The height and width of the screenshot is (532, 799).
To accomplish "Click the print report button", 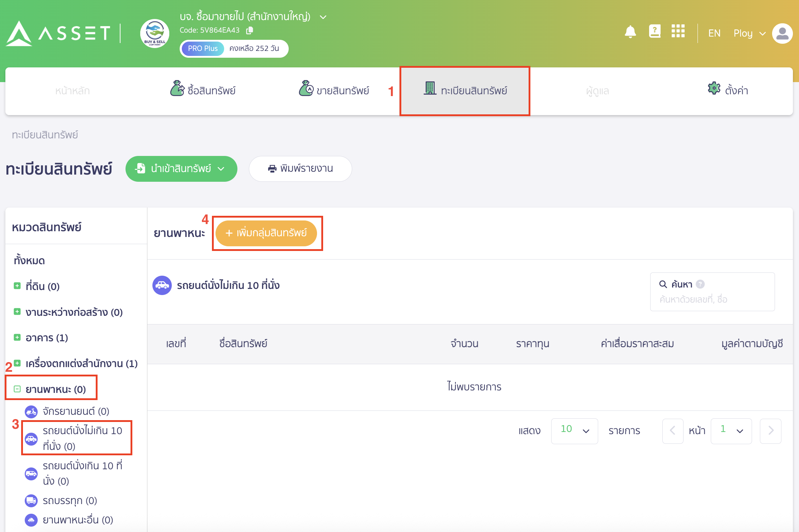I will coord(300,169).
